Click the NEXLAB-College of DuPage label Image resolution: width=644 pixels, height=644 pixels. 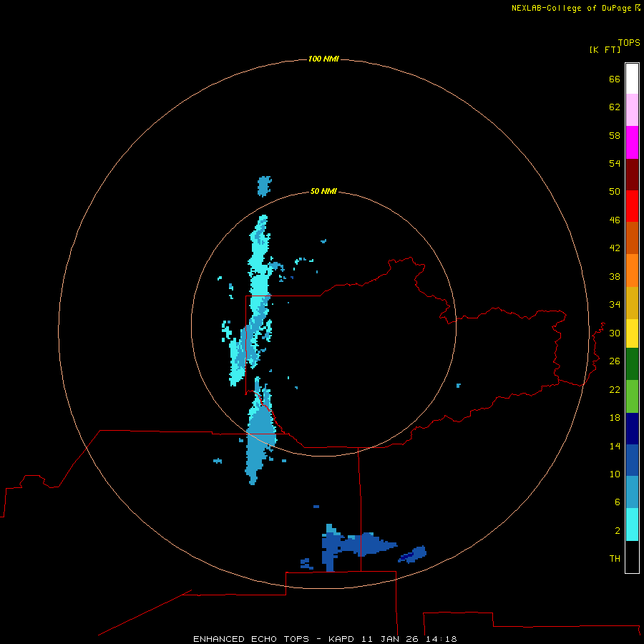tap(571, 8)
